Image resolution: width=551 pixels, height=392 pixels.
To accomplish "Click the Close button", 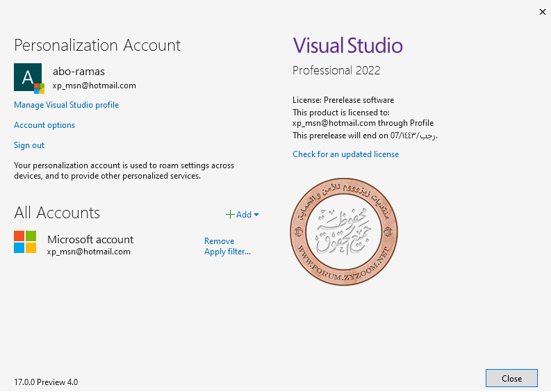I will [x=511, y=378].
